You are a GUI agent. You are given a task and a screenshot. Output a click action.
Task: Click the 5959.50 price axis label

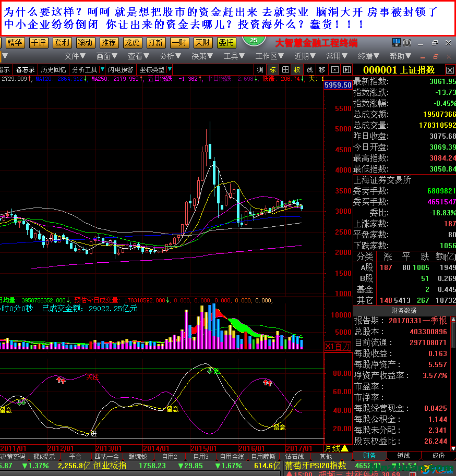click(x=338, y=85)
